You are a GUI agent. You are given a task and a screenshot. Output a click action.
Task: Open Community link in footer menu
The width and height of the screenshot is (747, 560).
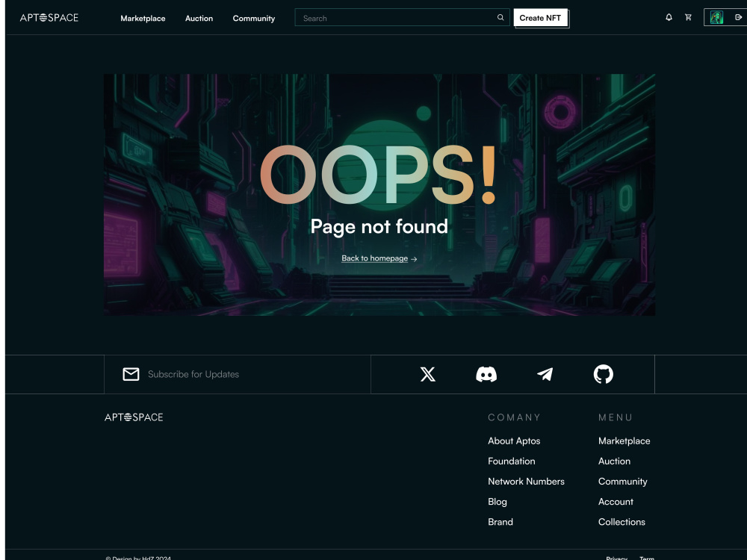623,482
